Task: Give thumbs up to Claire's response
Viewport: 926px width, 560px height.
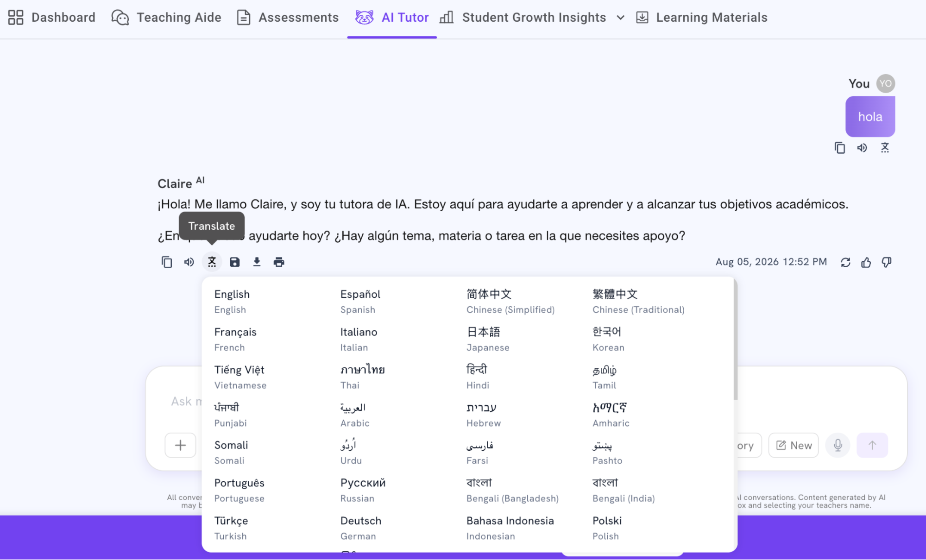Action: [866, 262]
